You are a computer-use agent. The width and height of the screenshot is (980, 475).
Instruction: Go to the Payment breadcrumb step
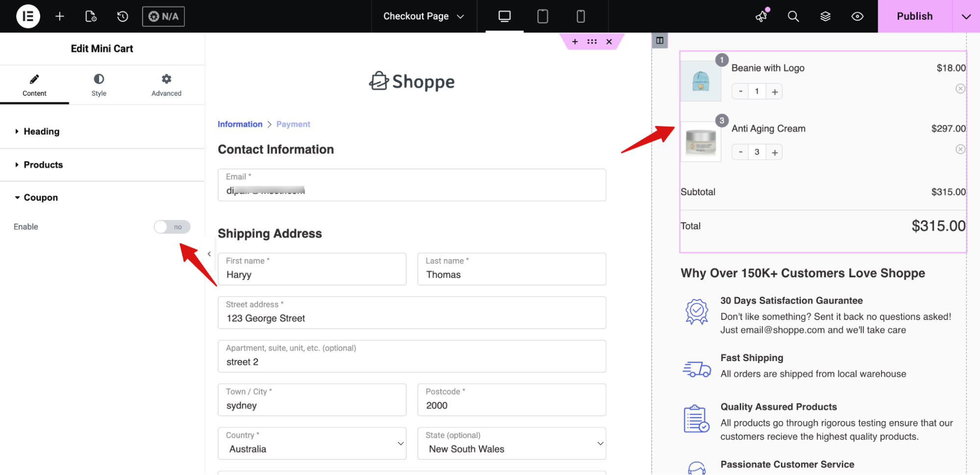(293, 124)
